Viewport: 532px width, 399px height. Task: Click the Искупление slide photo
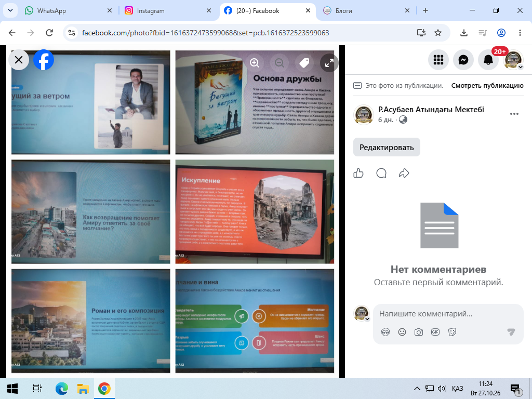(255, 212)
